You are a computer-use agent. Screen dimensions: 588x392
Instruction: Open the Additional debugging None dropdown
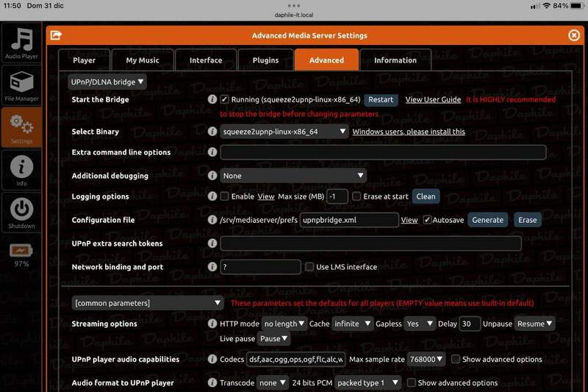pos(293,176)
